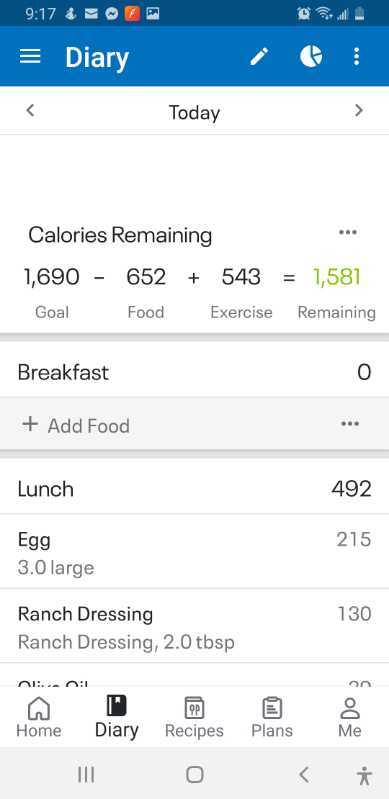
Task: Open Breakfast more options dots
Action: 350,424
